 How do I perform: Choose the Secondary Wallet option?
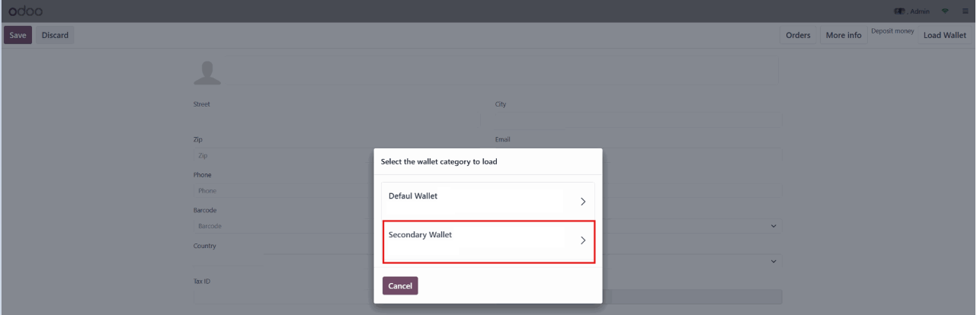pos(488,241)
